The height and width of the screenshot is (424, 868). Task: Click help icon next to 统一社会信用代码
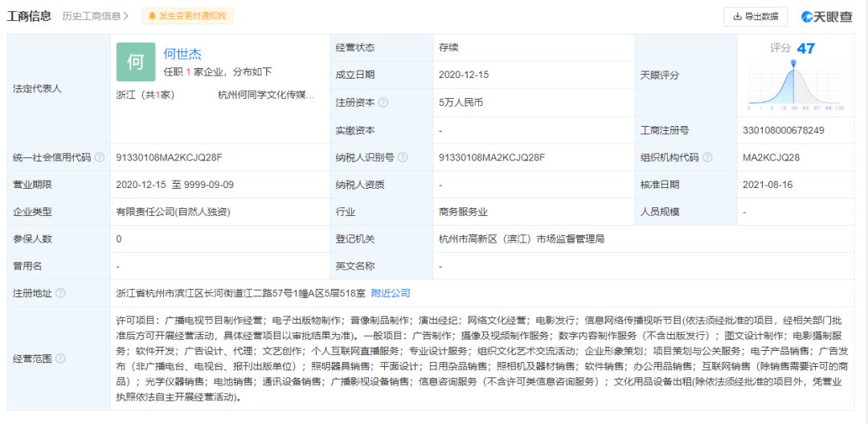pyautogui.click(x=99, y=157)
